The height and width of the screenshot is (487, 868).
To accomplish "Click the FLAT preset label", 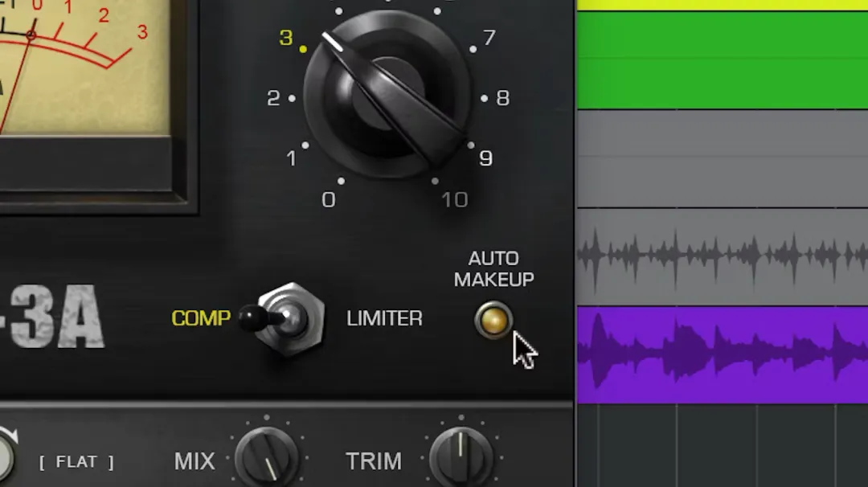I will click(x=76, y=461).
